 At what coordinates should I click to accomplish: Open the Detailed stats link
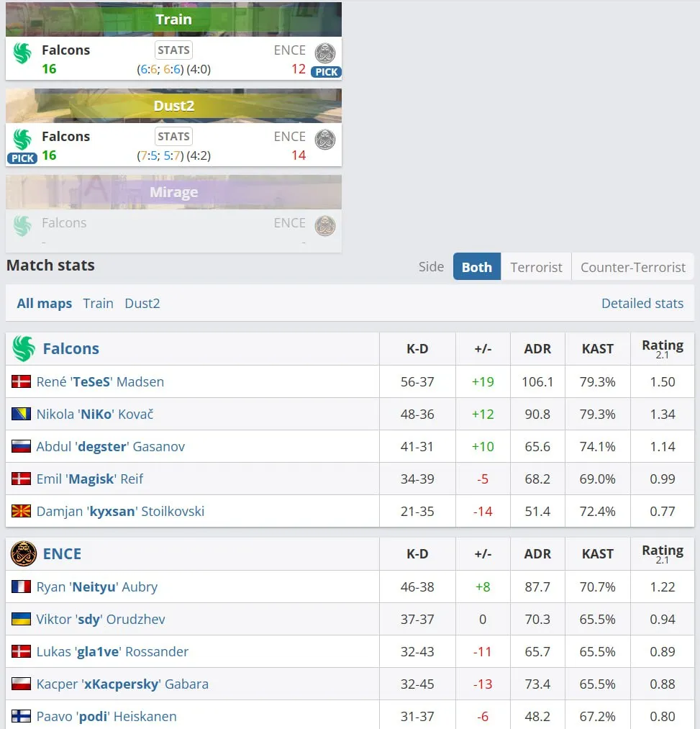click(x=642, y=303)
